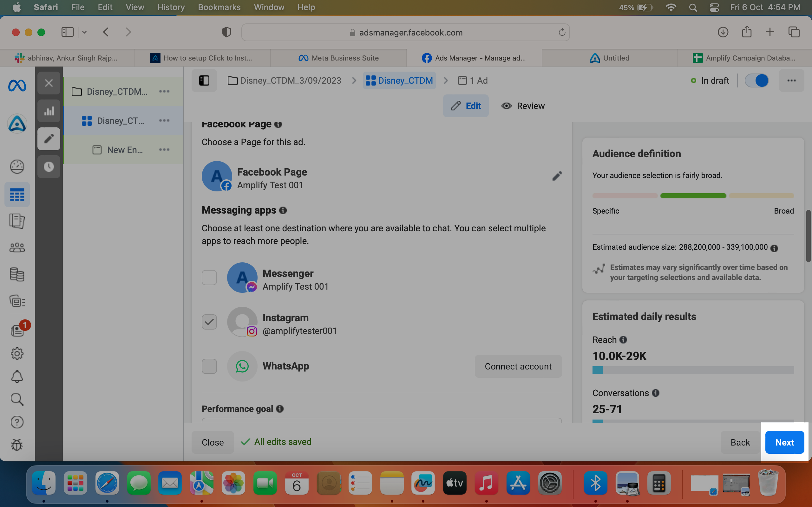Check the Messenger Amplify Test 001 checkbox

(209, 278)
